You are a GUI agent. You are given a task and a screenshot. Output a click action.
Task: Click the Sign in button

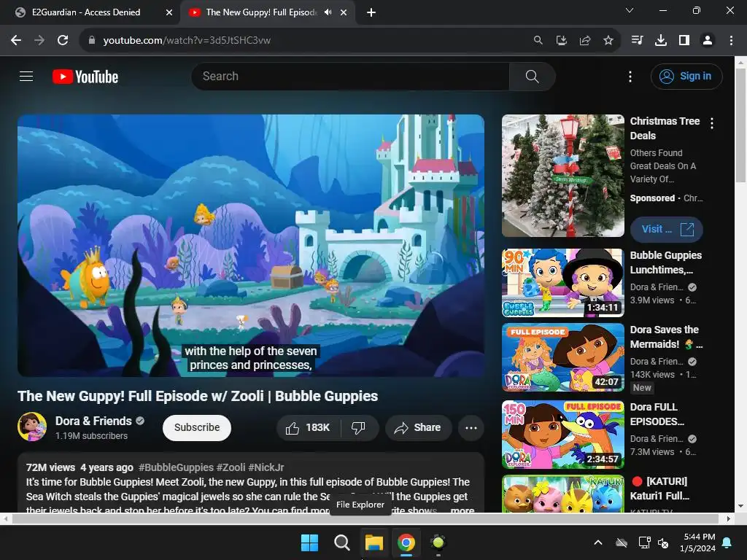[x=686, y=76]
